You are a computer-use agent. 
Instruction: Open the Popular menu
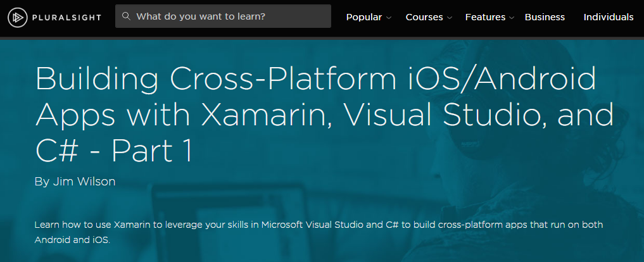click(x=364, y=17)
